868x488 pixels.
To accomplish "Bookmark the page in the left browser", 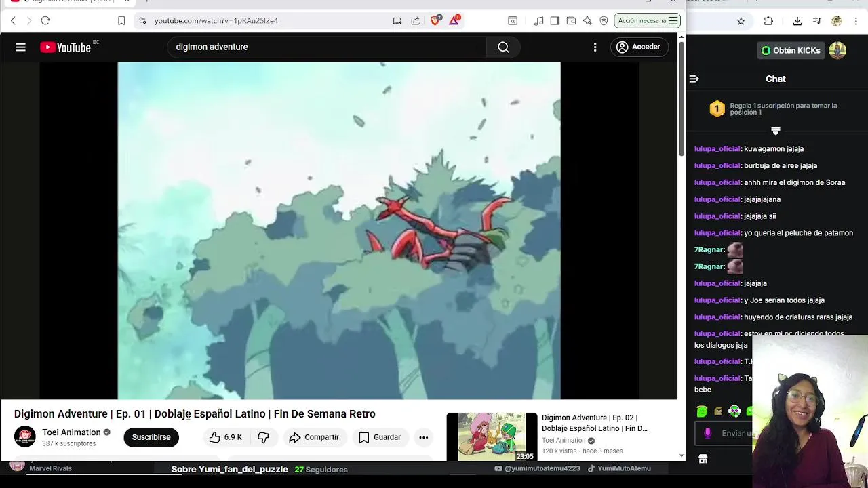I will [121, 20].
